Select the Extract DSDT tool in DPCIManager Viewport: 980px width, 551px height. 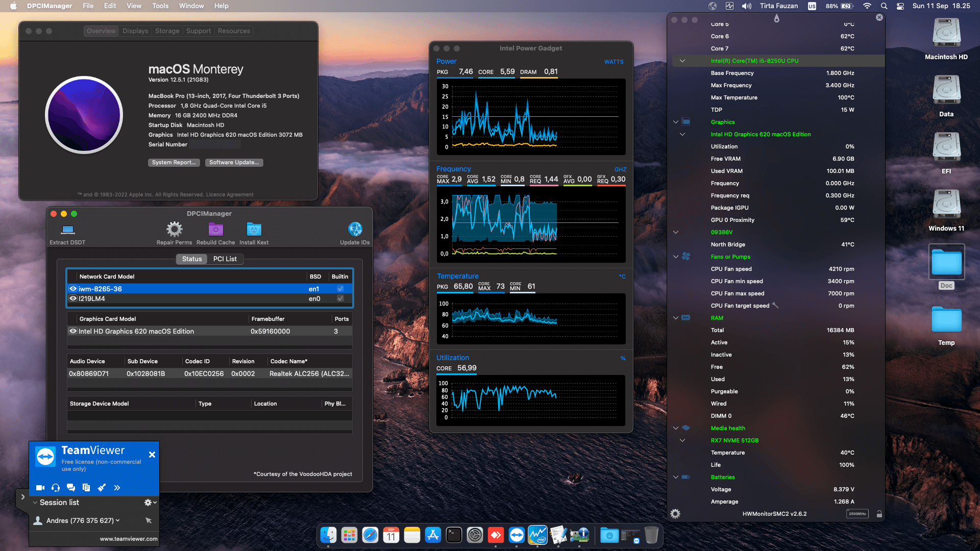click(x=67, y=229)
